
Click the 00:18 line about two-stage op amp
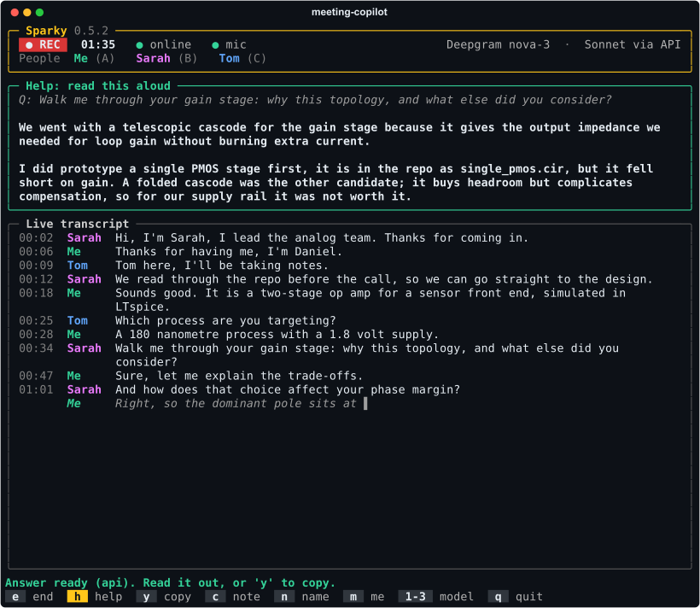click(322, 300)
